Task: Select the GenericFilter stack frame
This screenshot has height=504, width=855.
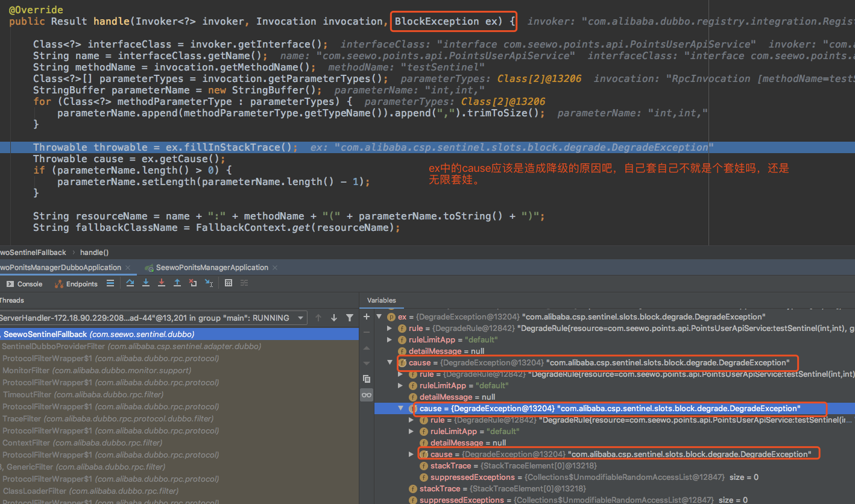Action: (x=179, y=467)
